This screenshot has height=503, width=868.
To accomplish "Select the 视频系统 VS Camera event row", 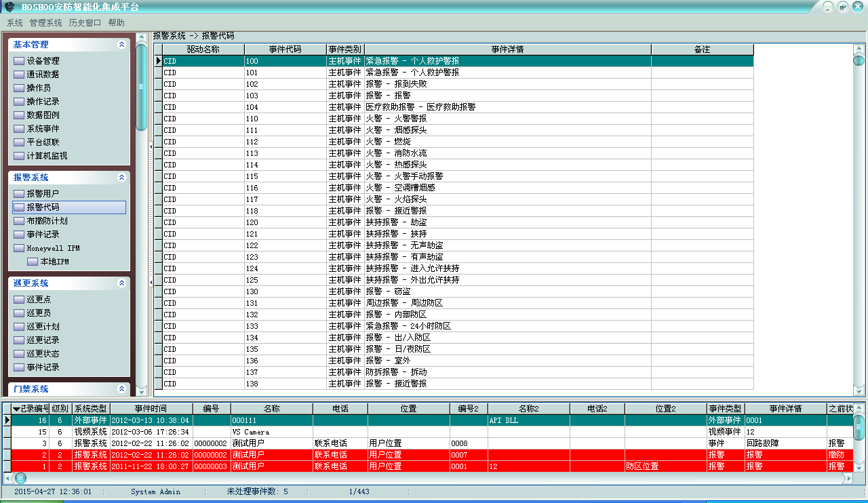I will [x=271, y=432].
